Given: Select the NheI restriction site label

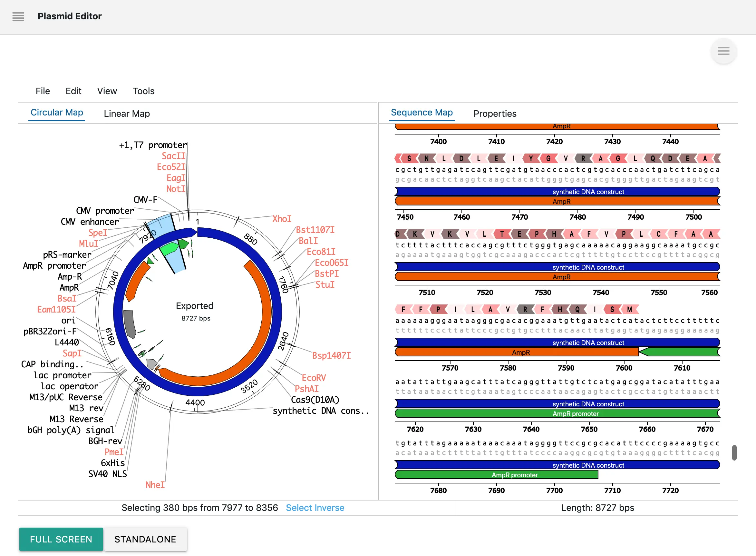Looking at the screenshot, I should (x=155, y=485).
